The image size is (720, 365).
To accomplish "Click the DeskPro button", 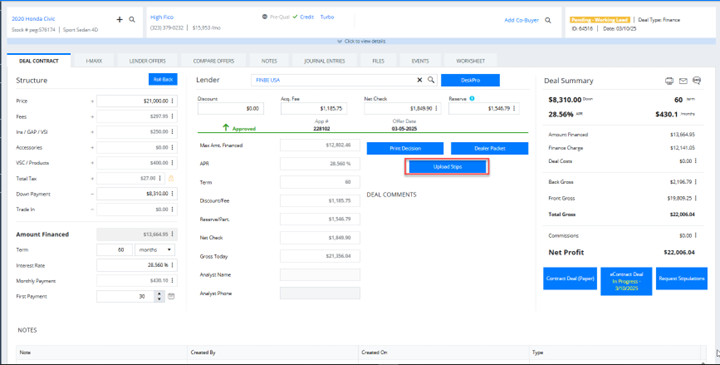I will tap(470, 80).
